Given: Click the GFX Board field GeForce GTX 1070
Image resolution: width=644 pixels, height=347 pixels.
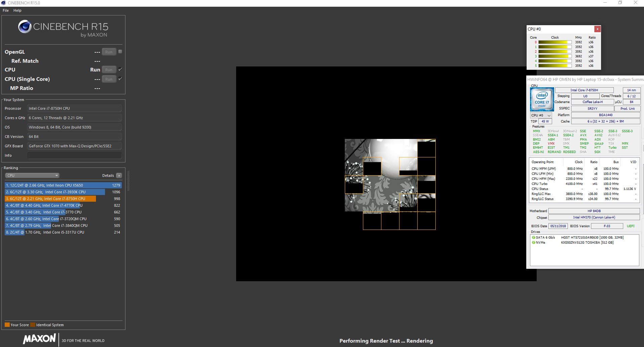Looking at the screenshot, I should coord(74,146).
